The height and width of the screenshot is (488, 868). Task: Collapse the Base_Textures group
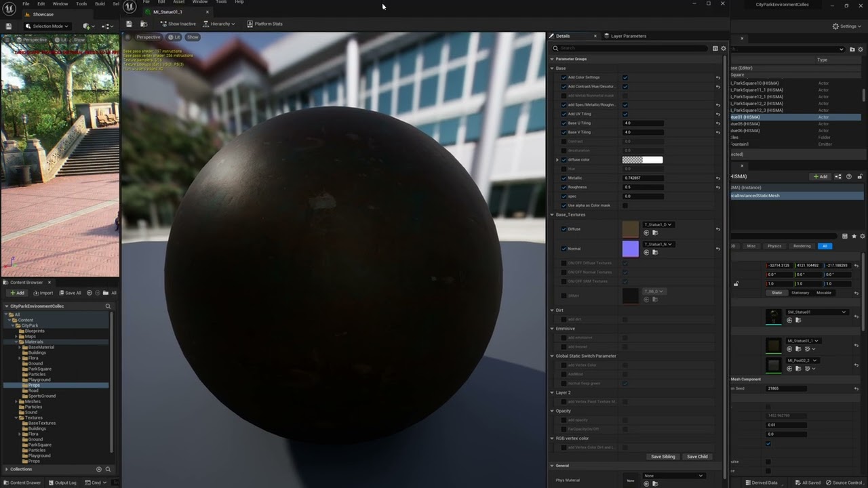point(553,215)
